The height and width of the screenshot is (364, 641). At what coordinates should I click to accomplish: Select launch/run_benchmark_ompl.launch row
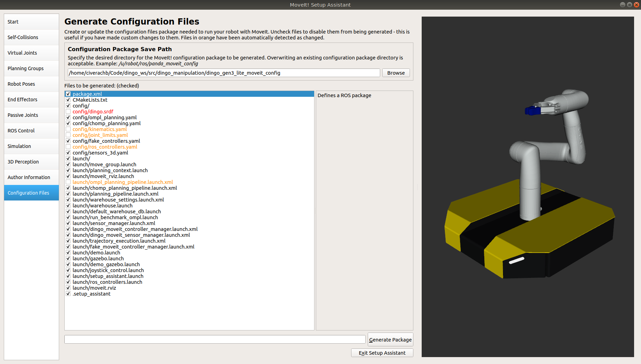click(189, 217)
